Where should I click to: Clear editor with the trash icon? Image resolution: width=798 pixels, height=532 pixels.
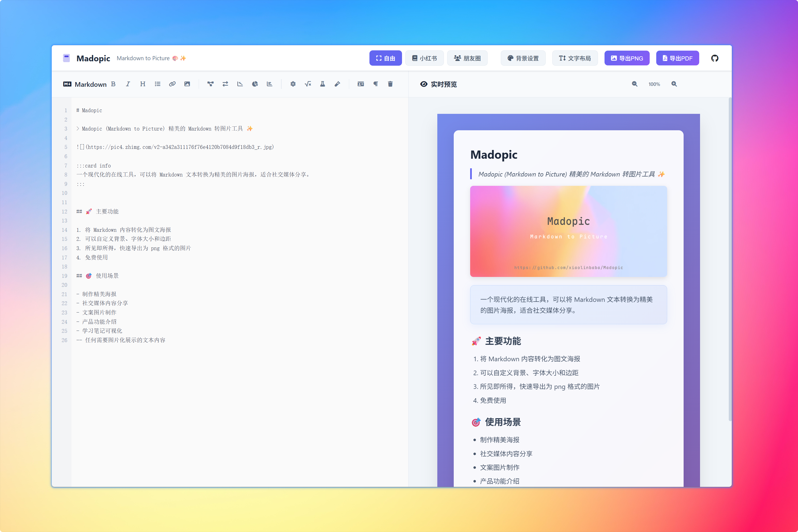coord(390,84)
